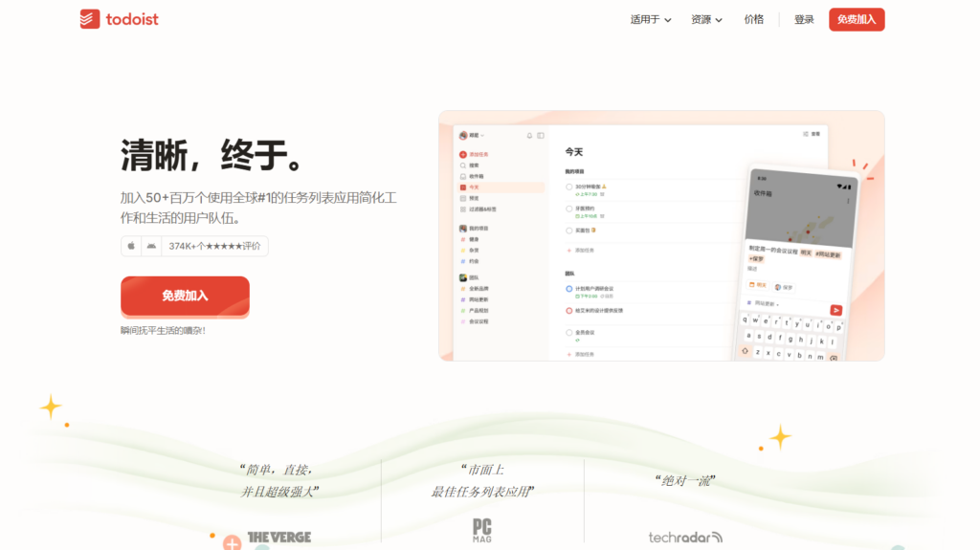The image size is (980, 550).
Task: Click the PC Mag logo
Action: 482,531
